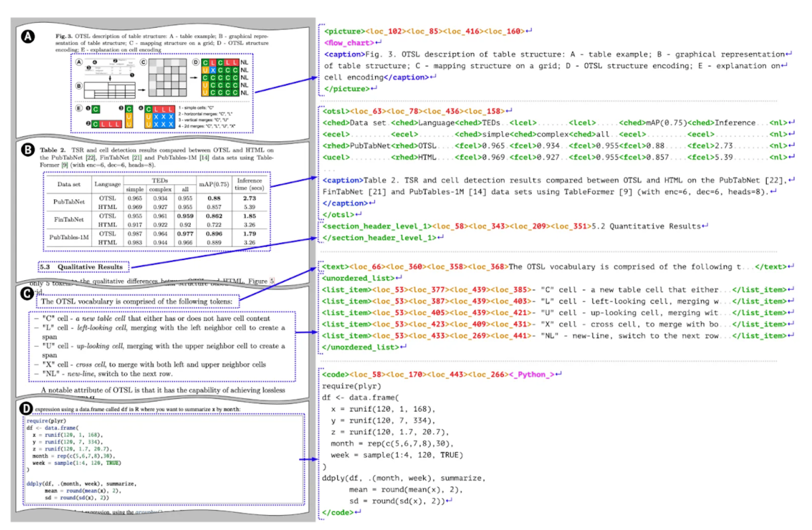
Task: Open the green '[14]' citation link
Action: pos(204,157)
